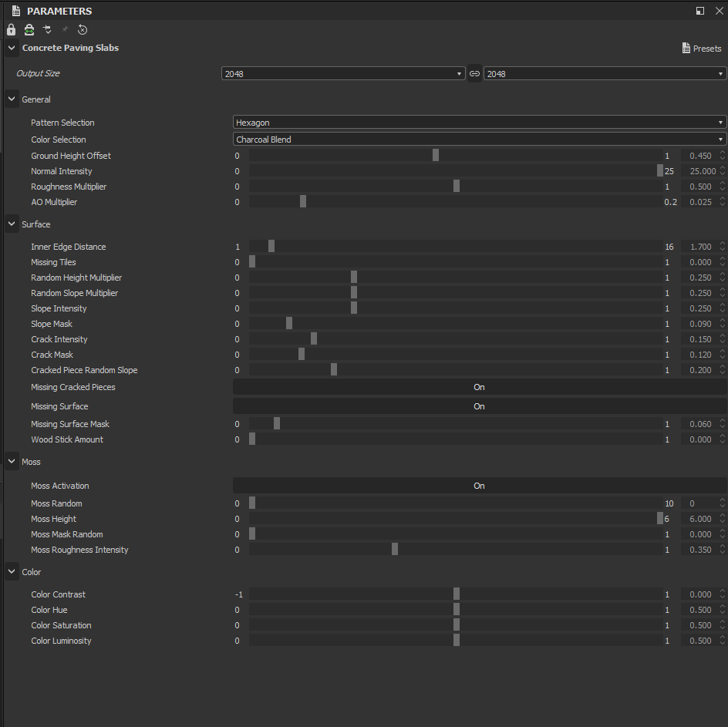
Task: Click the Roughness Multiplier stepper arrows
Action: coord(723,186)
